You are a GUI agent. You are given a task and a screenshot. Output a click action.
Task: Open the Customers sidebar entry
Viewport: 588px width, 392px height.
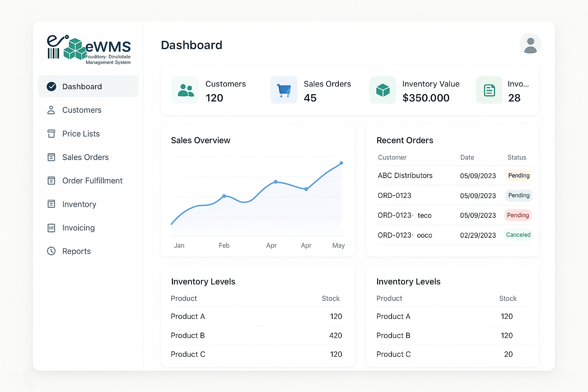click(x=82, y=110)
